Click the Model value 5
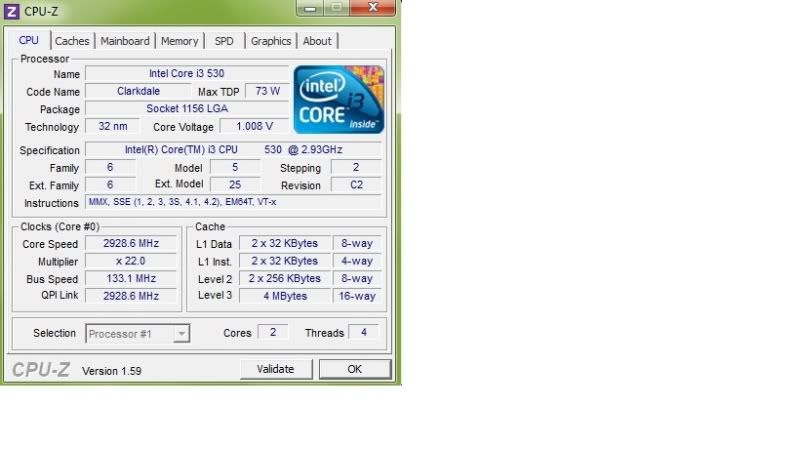799x449 pixels. pos(235,167)
